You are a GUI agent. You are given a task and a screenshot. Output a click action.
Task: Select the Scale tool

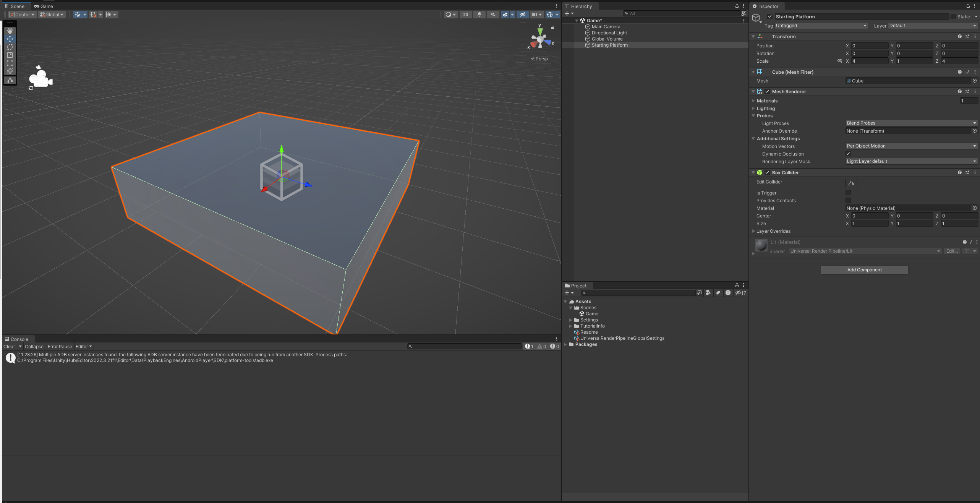pyautogui.click(x=10, y=55)
